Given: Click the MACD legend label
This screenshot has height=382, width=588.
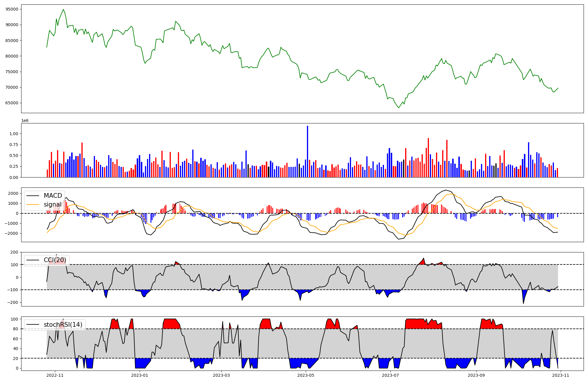Looking at the screenshot, I should click(x=53, y=196).
